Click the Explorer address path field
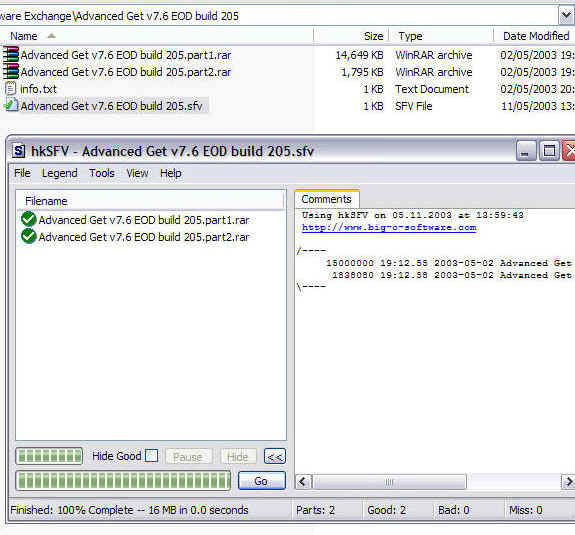 click(279, 16)
